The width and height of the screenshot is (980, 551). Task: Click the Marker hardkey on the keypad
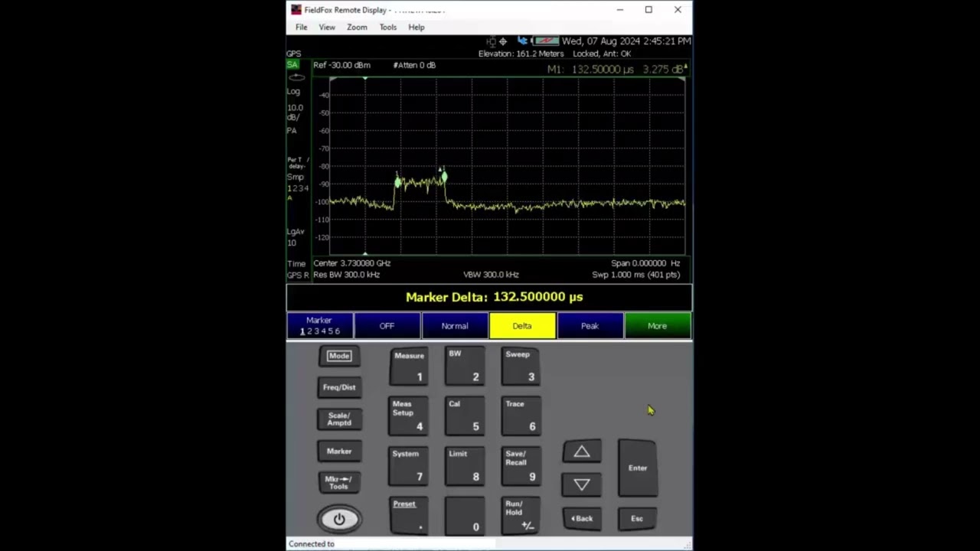tap(339, 452)
